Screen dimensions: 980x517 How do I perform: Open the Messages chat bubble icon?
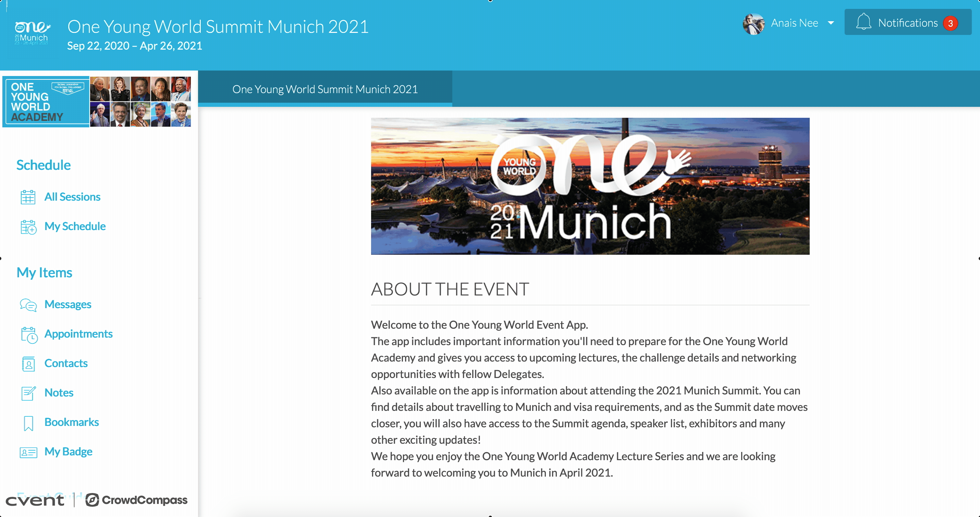[28, 305]
